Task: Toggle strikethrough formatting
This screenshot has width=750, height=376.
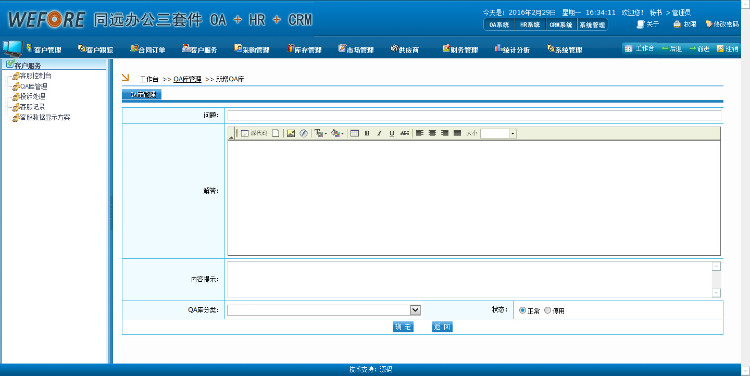Action: coord(405,133)
